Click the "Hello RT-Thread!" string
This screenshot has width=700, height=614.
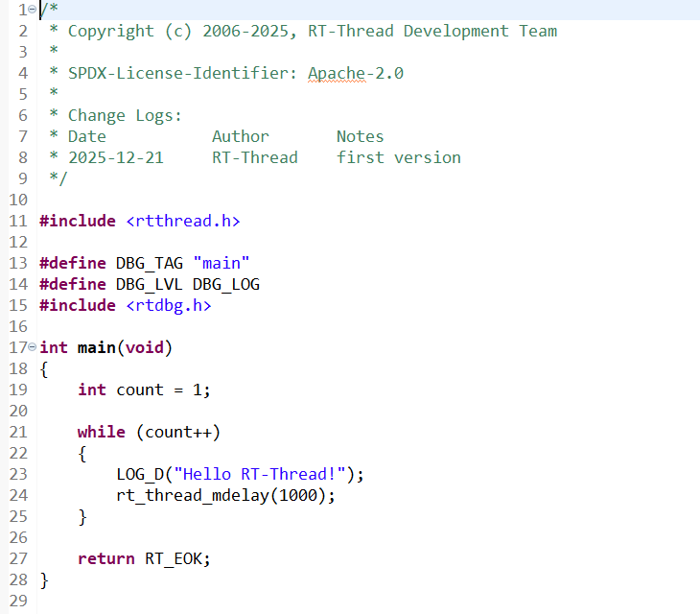point(260,474)
